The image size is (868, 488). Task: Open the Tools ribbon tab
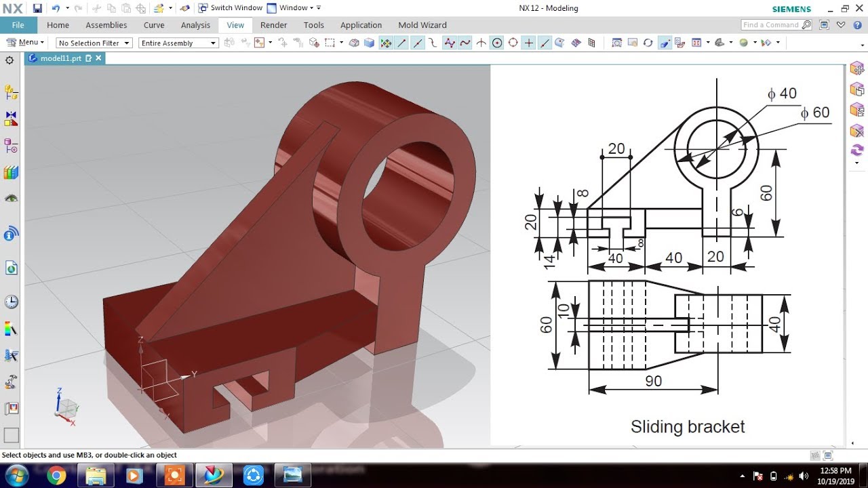coord(313,25)
